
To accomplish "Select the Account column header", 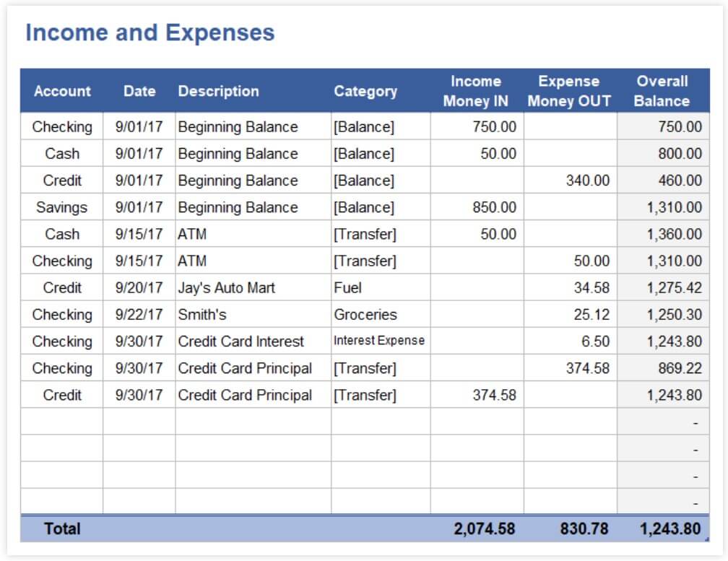I will pos(64,92).
